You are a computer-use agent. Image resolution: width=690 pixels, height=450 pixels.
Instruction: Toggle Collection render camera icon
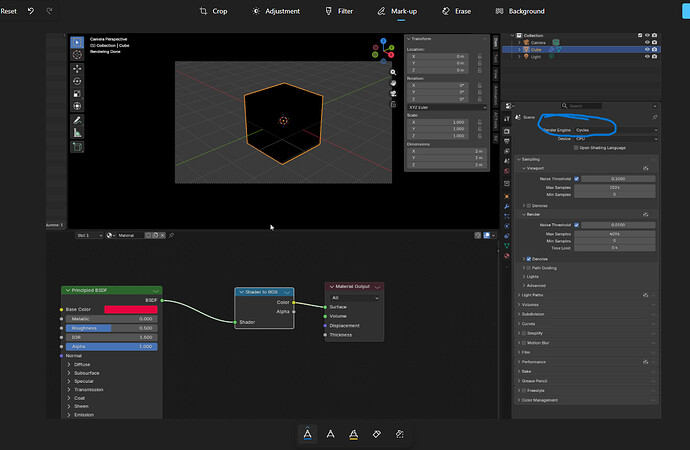[654, 35]
